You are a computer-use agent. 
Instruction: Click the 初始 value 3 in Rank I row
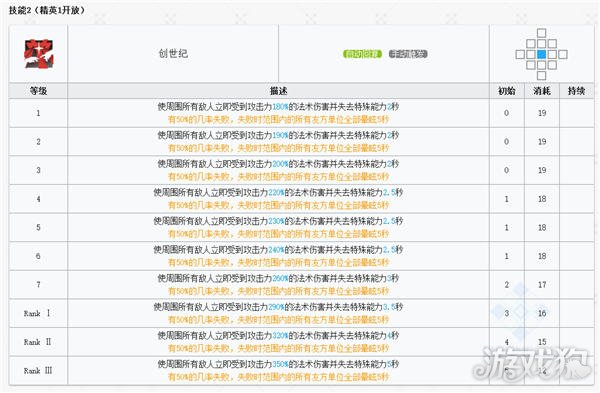(x=506, y=313)
